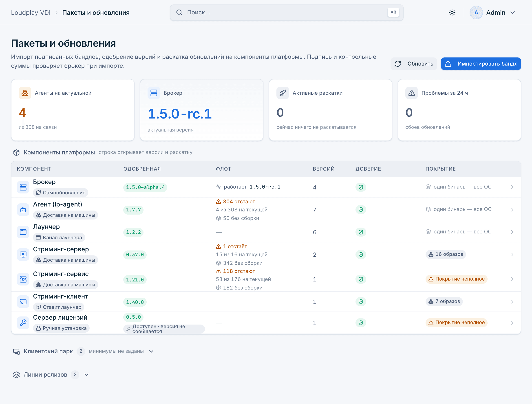Click the ⌘K shortcut hint in search
Screen dimensions: 532x404
tap(393, 12)
